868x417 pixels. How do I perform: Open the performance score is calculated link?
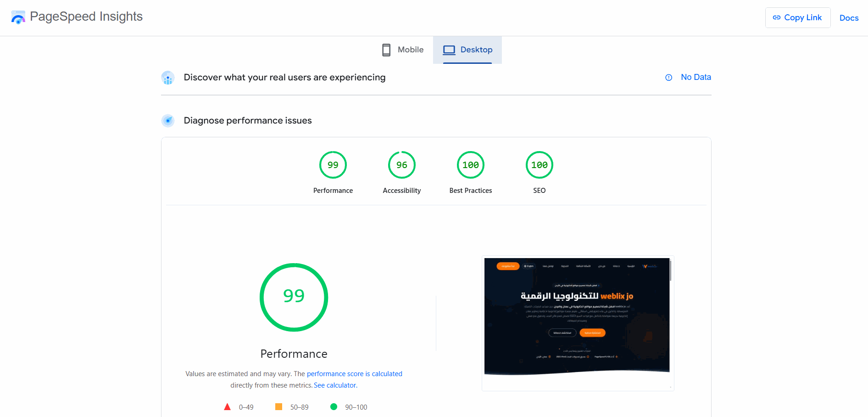click(x=355, y=374)
